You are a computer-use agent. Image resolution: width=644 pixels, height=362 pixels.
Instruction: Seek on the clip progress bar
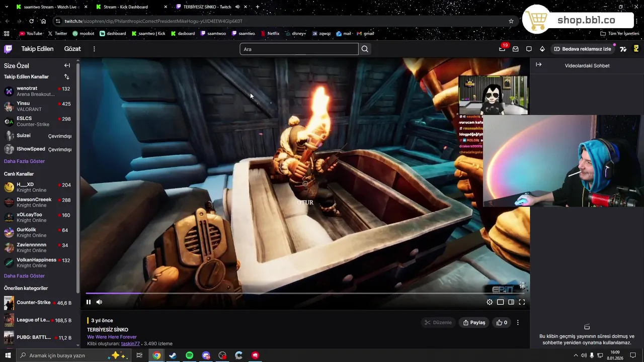click(x=305, y=293)
